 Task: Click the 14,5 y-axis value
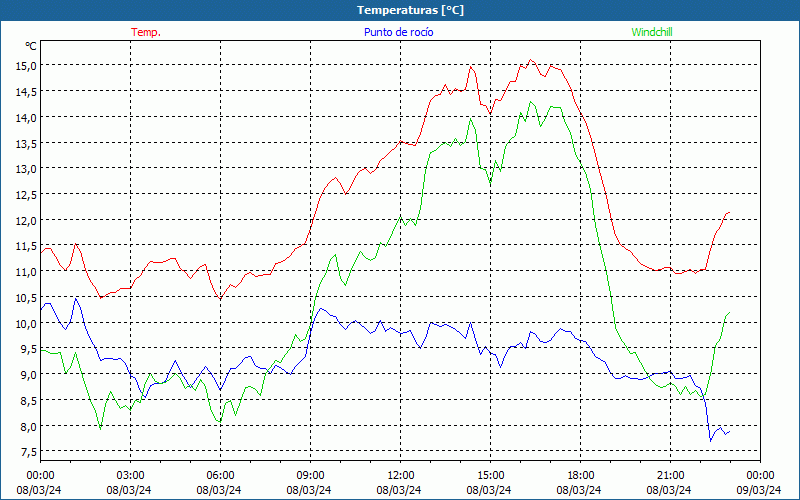click(x=26, y=92)
